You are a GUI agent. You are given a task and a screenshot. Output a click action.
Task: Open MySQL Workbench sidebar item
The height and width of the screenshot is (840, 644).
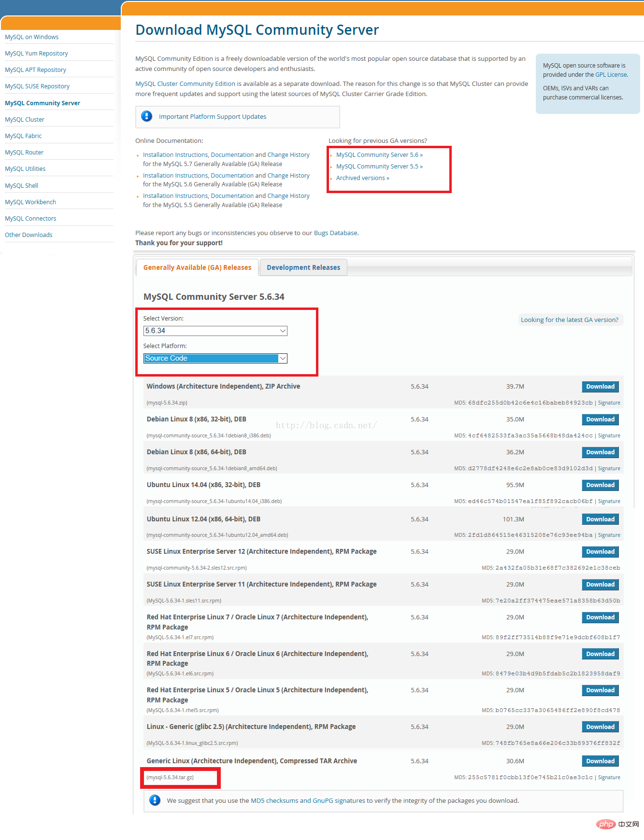[30, 202]
